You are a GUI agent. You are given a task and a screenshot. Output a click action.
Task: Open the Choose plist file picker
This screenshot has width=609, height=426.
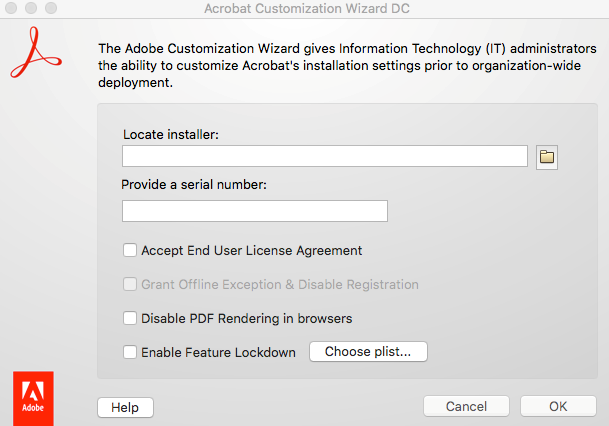[x=368, y=352]
